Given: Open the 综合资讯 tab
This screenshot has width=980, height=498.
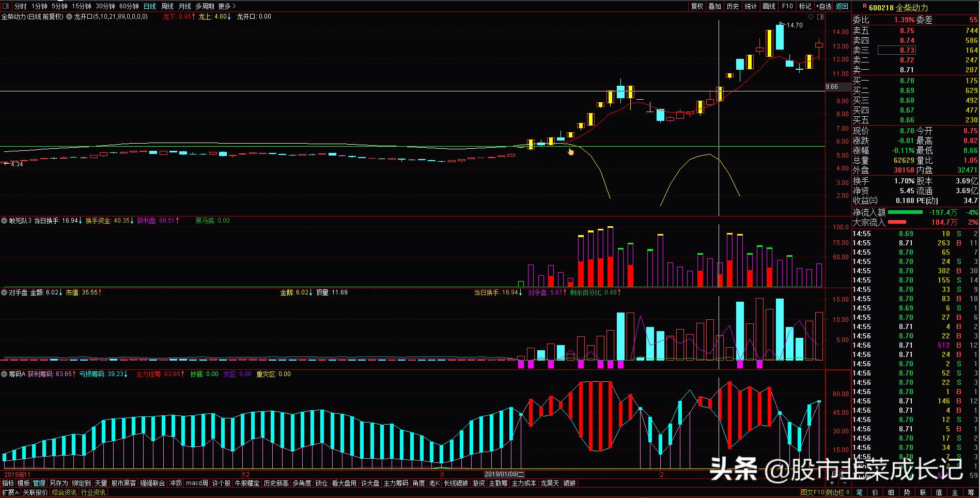Looking at the screenshot, I should 64,493.
